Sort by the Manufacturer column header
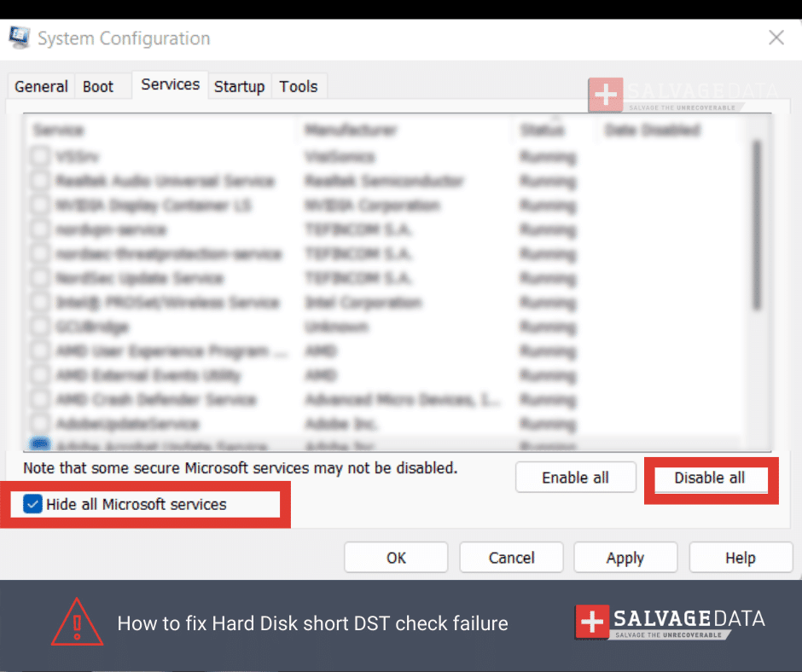 (x=403, y=130)
